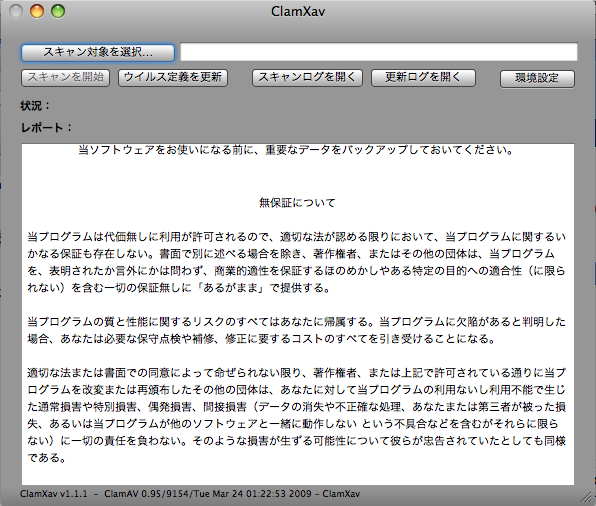Click the スキャン対象を選択... button
Screen dimensions: 596x506
tap(98, 52)
